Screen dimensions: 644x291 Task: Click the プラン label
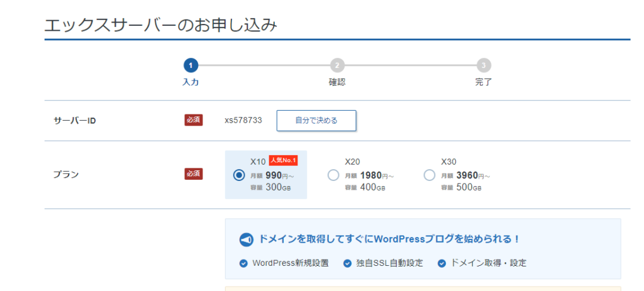tap(65, 175)
